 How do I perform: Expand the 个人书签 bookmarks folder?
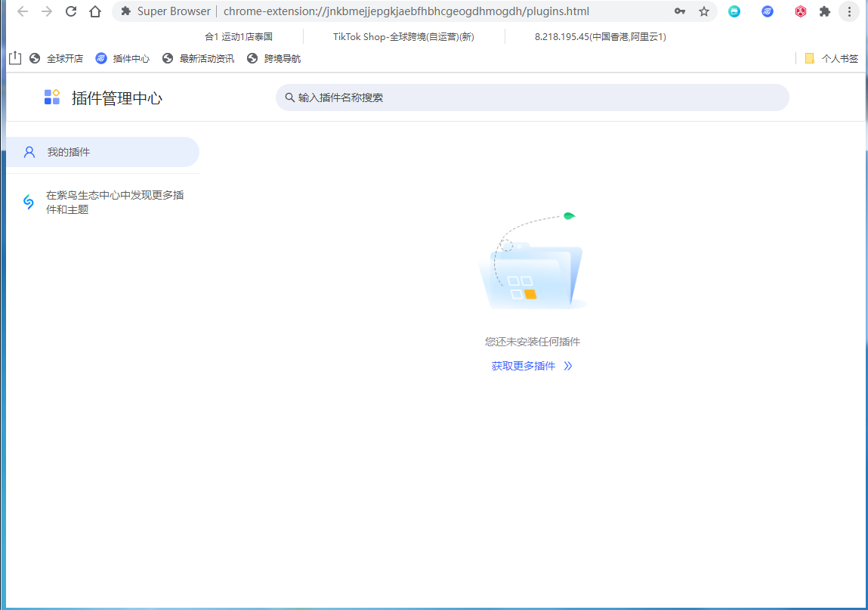coord(832,58)
